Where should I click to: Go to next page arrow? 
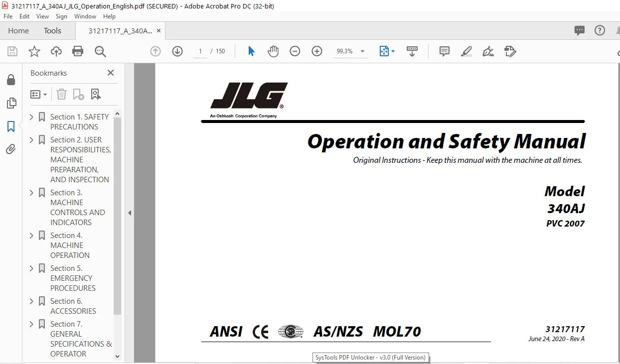[177, 51]
